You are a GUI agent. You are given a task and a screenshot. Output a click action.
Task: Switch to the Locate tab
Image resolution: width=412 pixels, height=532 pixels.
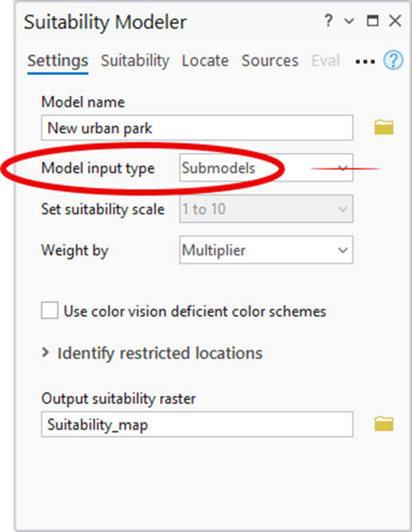tap(205, 61)
